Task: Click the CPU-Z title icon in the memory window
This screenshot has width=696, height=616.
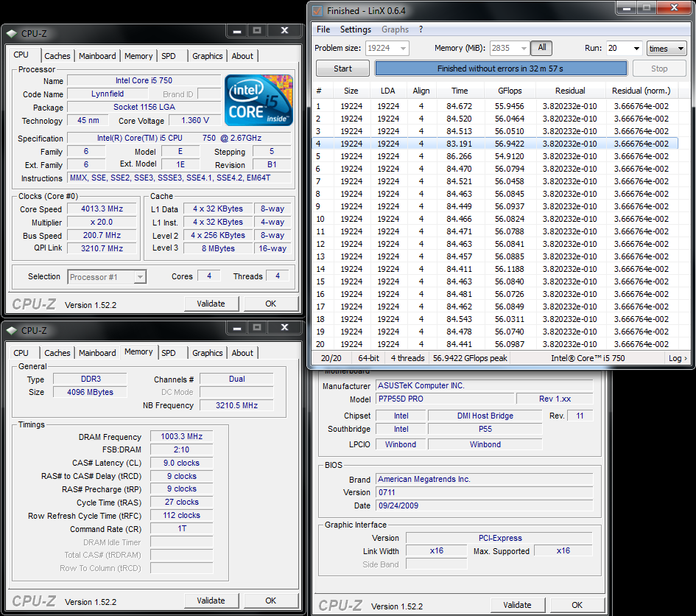Action: pos(12,330)
